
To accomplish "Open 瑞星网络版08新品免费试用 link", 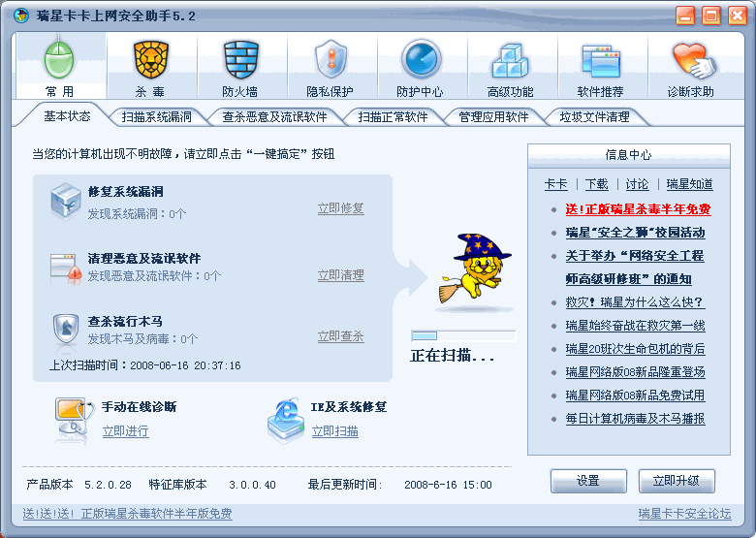I will [635, 396].
